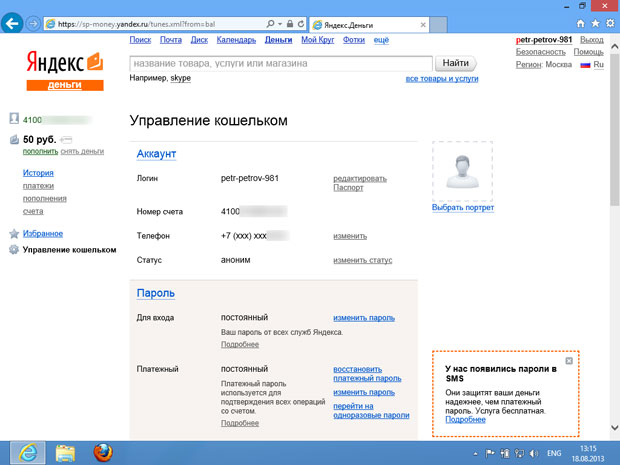Open Диск in top navigation
Screen dimensions: 620x465
pyautogui.click(x=199, y=40)
